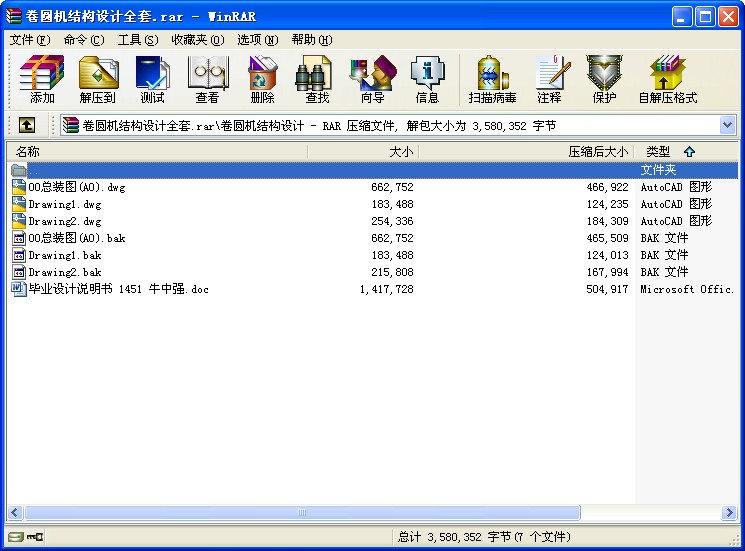Start the 向导 (Wizard) tool
The height and width of the screenshot is (551, 745).
(372, 79)
